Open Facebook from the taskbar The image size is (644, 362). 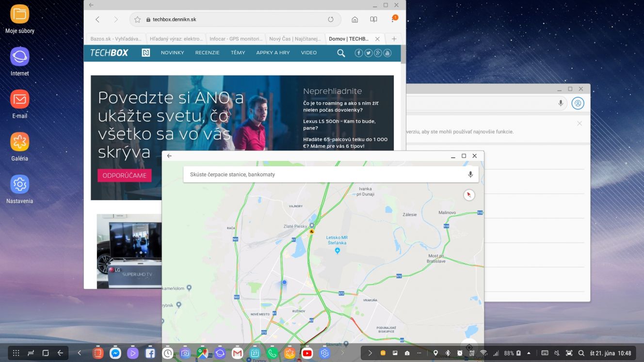pyautogui.click(x=150, y=353)
